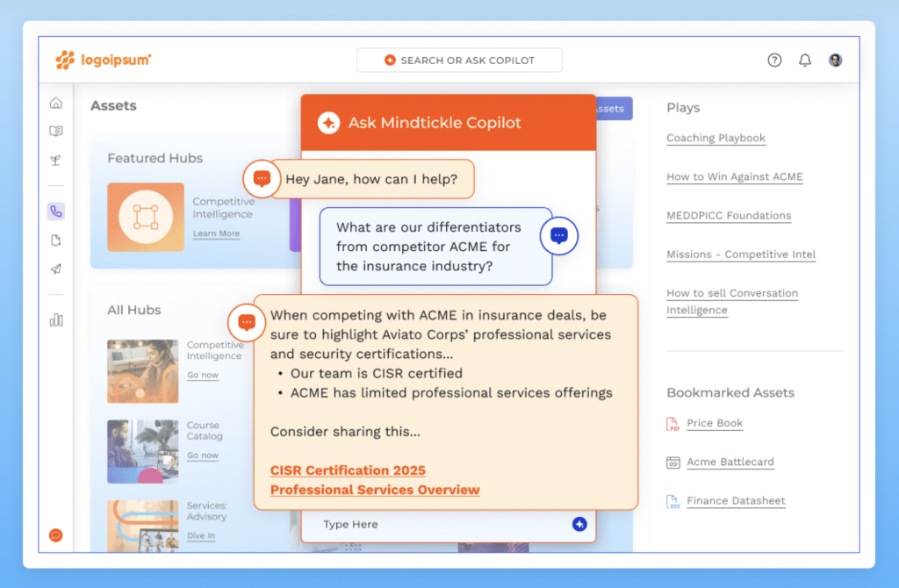Screen dimensions: 899x588
Task: Click the DOC icon beside Finance Datasheet
Action: tap(673, 501)
